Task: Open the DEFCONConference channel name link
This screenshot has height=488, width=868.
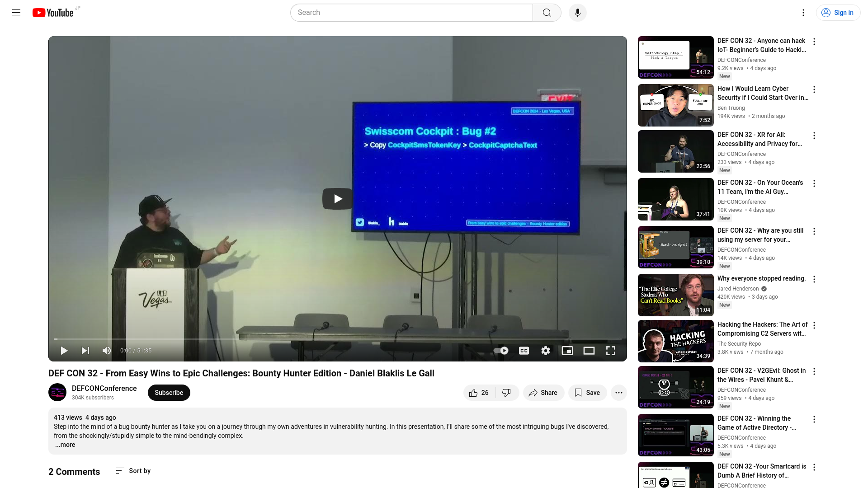Action: click(104, 389)
